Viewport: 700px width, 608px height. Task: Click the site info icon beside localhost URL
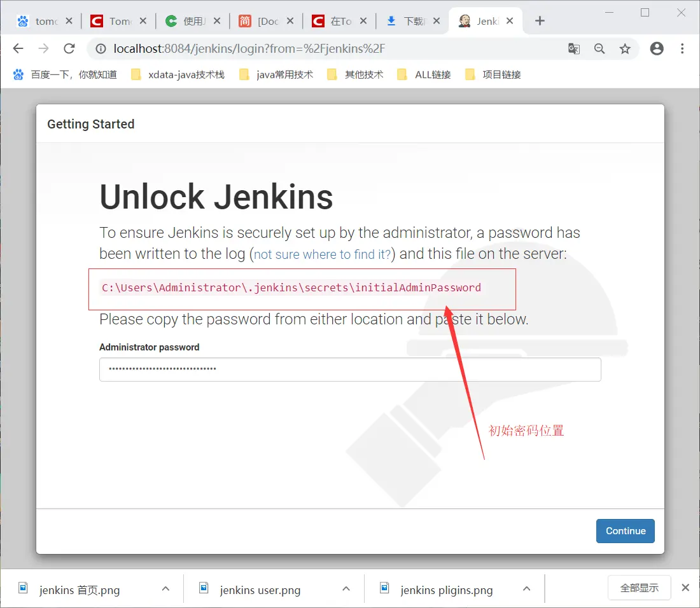point(101,48)
